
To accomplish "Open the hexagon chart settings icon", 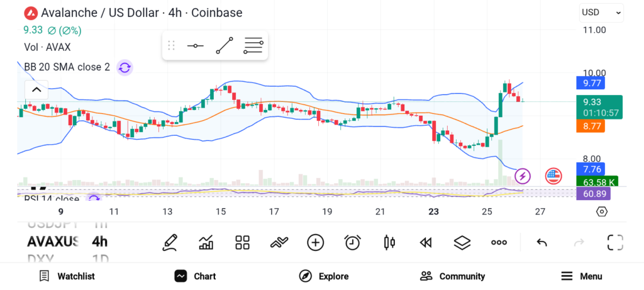I will click(602, 211).
